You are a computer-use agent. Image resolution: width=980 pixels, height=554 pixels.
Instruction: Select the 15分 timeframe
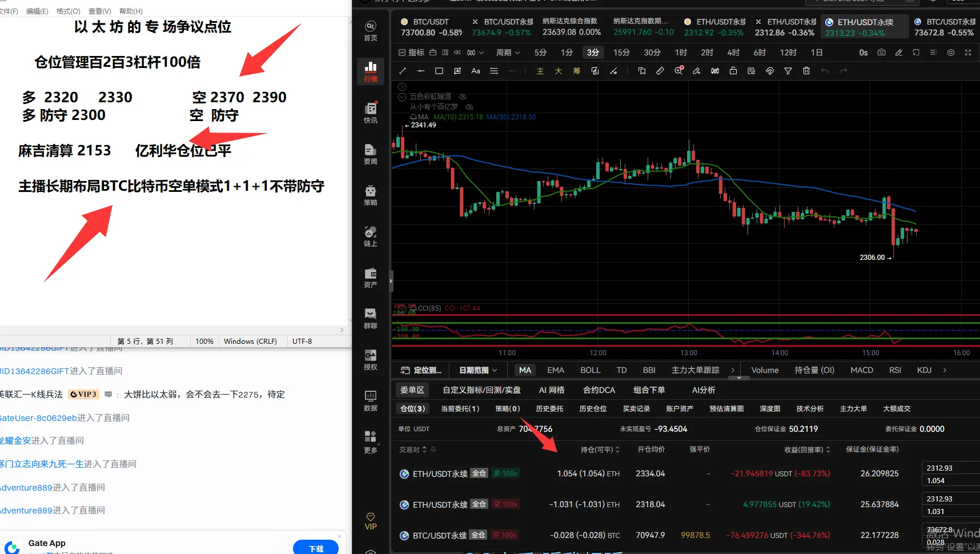click(x=621, y=53)
